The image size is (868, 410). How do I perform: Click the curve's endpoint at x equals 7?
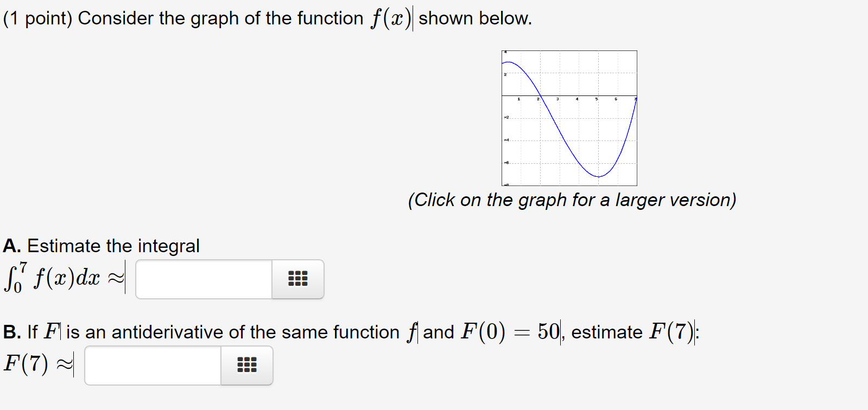pos(636,99)
